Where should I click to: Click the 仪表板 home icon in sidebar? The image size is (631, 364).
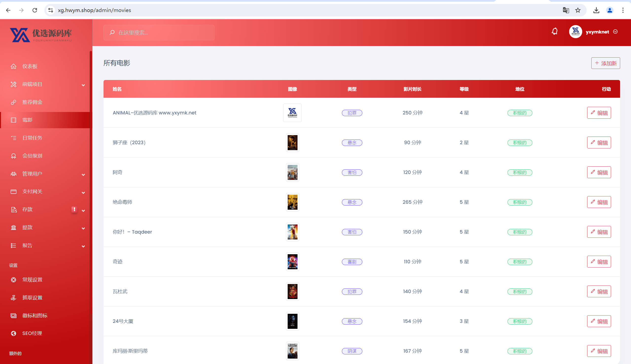point(14,66)
